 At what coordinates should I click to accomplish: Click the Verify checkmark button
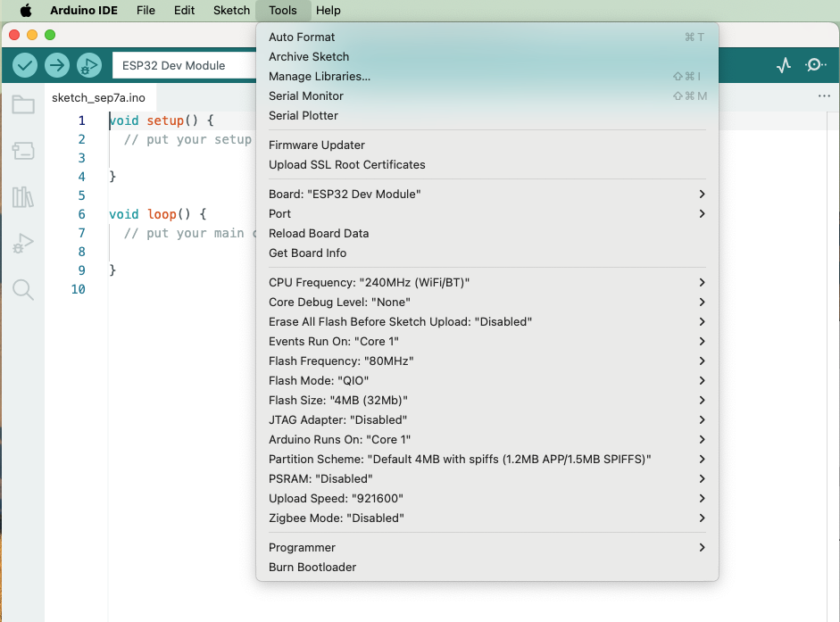pyautogui.click(x=25, y=65)
